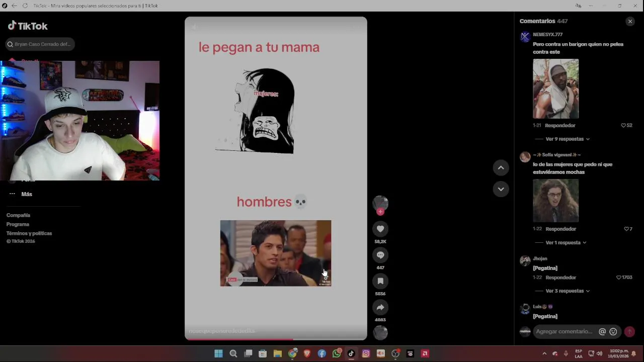Save video with the bookmark icon
This screenshot has height=362, width=644.
tap(380, 281)
